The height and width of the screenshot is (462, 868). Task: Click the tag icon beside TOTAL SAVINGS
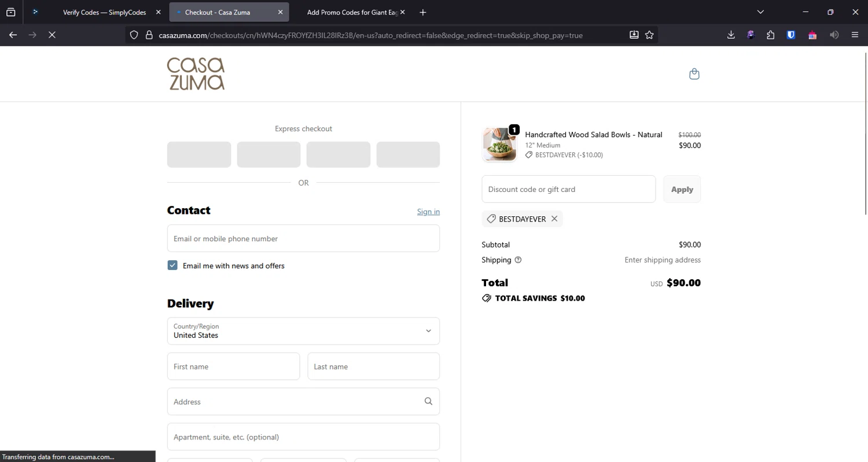(487, 298)
